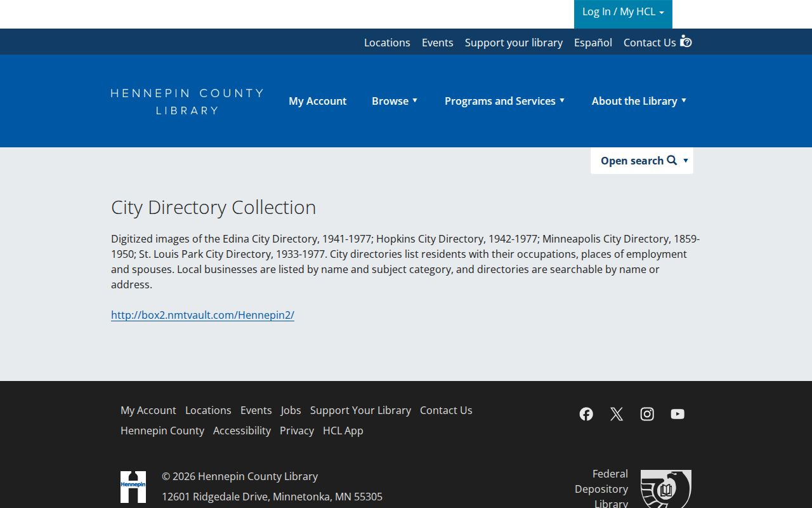Click the Federal Depository Library eagle logo
812x508 pixels.
click(x=666, y=489)
